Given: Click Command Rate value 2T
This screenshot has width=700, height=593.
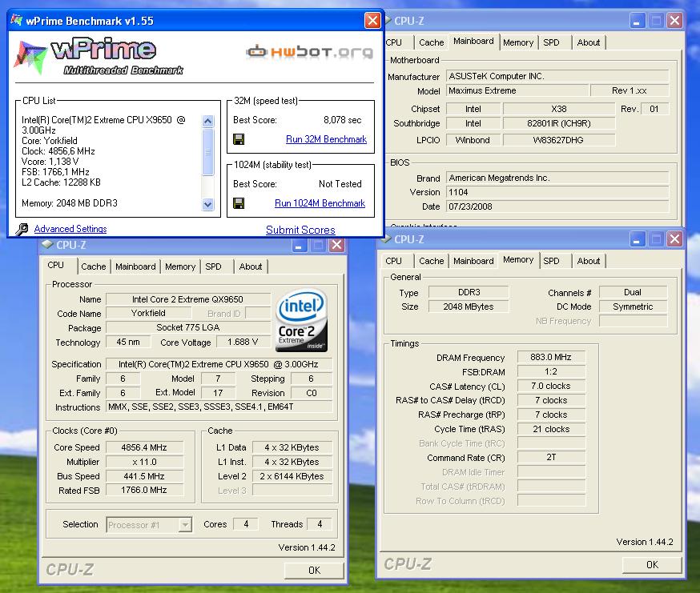Looking at the screenshot, I should pyautogui.click(x=551, y=458).
